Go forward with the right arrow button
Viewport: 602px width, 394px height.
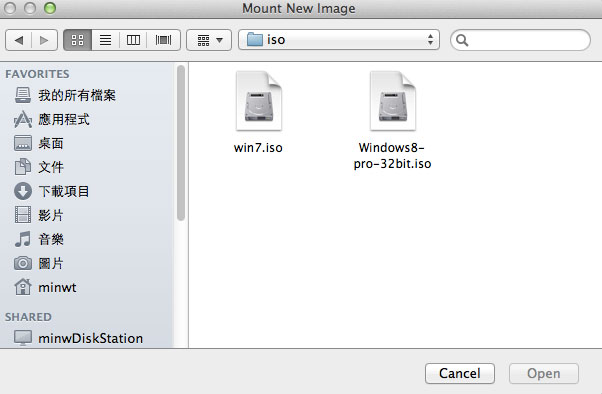pyautogui.click(x=44, y=40)
